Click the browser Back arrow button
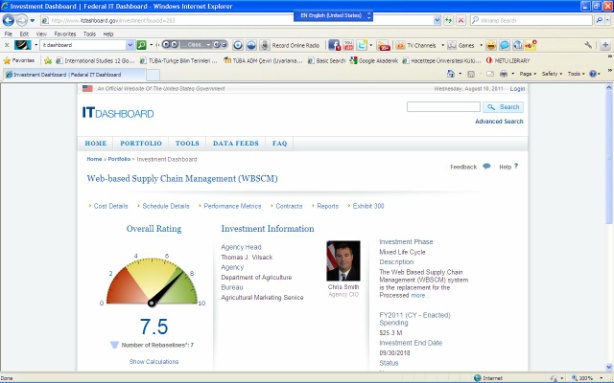The height and width of the screenshot is (383, 614). point(8,20)
